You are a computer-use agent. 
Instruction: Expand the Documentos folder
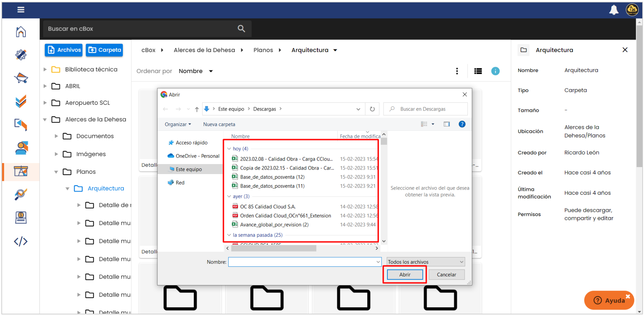click(56, 136)
